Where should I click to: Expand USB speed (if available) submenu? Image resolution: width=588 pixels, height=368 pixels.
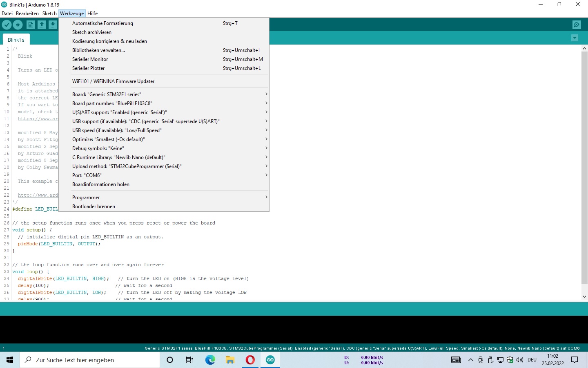[x=164, y=130]
